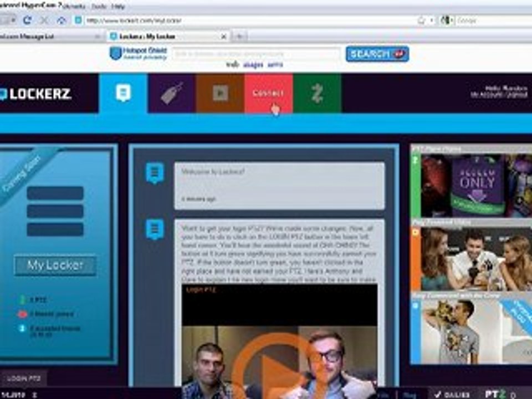532x399 pixels.
Task: Click the PTZ counter in bottom bar
Action: [500, 394]
